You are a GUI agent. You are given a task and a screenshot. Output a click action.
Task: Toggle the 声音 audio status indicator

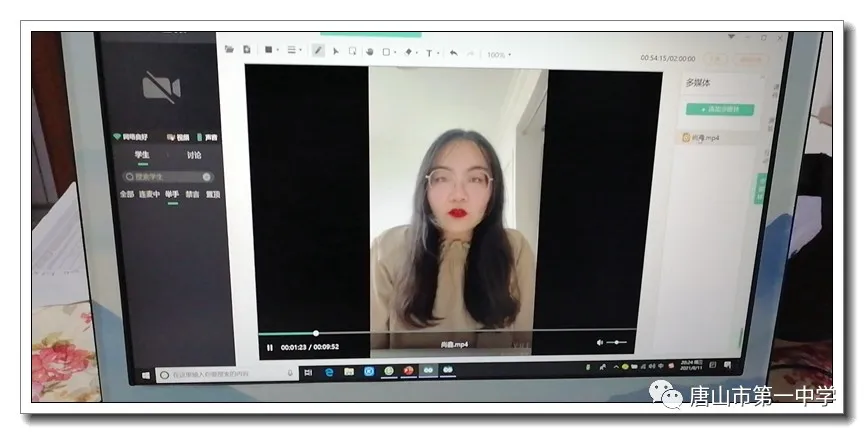(207, 137)
